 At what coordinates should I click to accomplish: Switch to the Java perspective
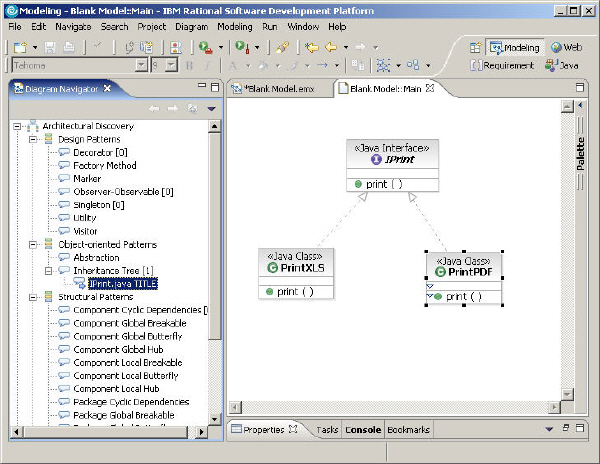tap(562, 65)
